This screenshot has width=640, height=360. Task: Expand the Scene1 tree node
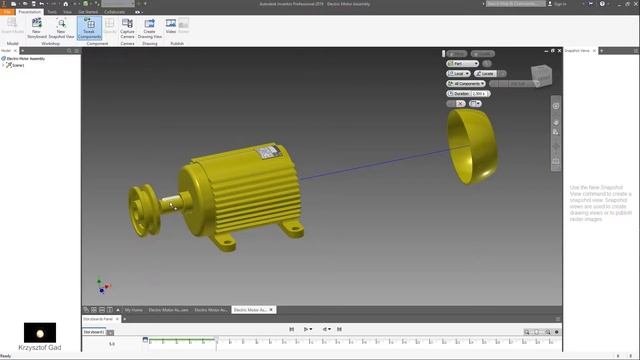pyautogui.click(x=3, y=65)
